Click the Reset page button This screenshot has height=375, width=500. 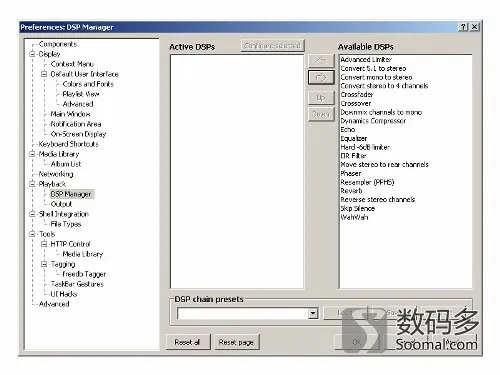[236, 342]
